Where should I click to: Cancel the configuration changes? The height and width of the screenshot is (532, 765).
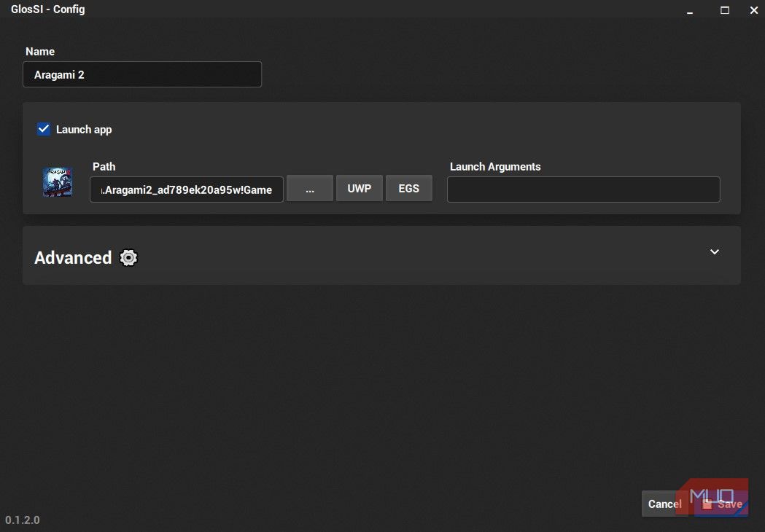[664, 504]
